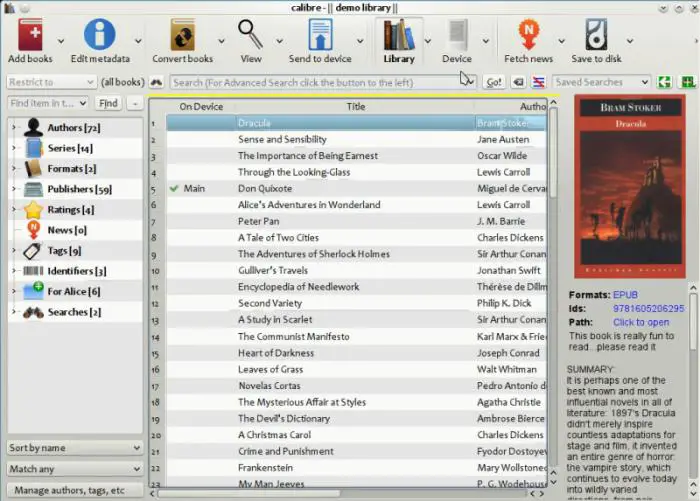Switch to the Device view icon

(458, 34)
